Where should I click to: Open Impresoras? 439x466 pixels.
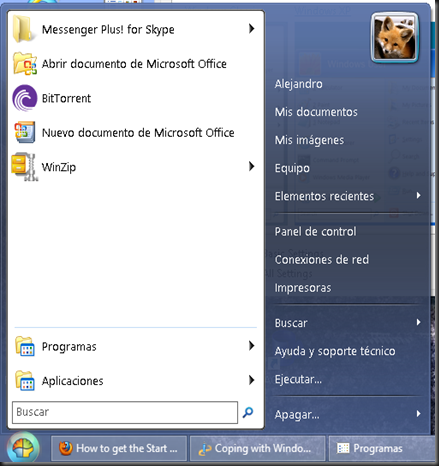(303, 288)
